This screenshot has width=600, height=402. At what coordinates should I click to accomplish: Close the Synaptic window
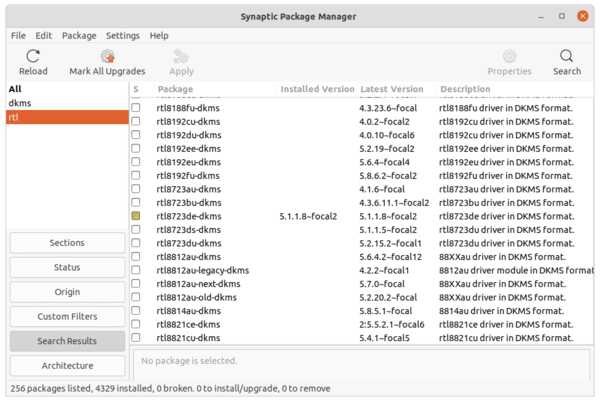click(582, 16)
